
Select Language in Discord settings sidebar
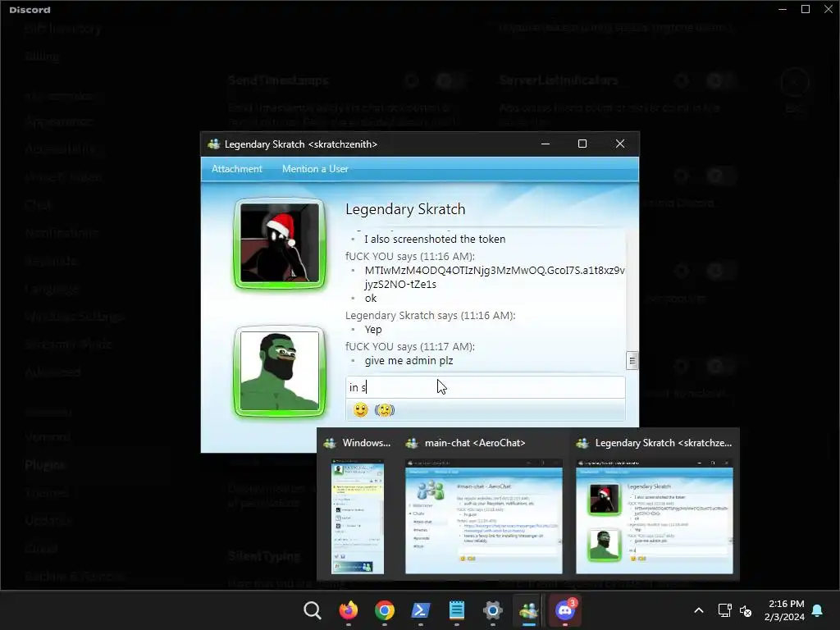(x=52, y=289)
